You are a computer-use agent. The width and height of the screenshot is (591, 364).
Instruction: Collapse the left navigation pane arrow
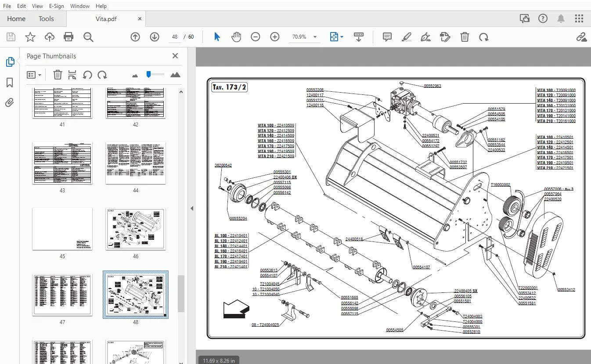pyautogui.click(x=192, y=209)
